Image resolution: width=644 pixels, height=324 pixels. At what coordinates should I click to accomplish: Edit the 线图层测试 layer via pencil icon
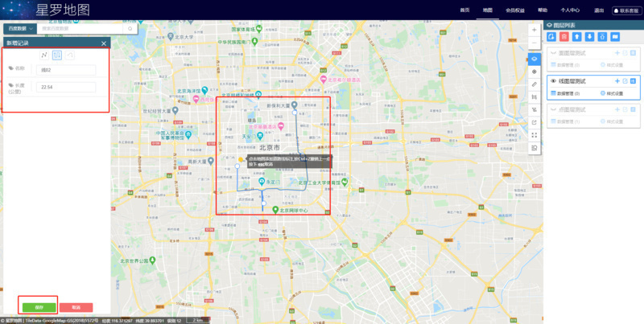coord(625,81)
